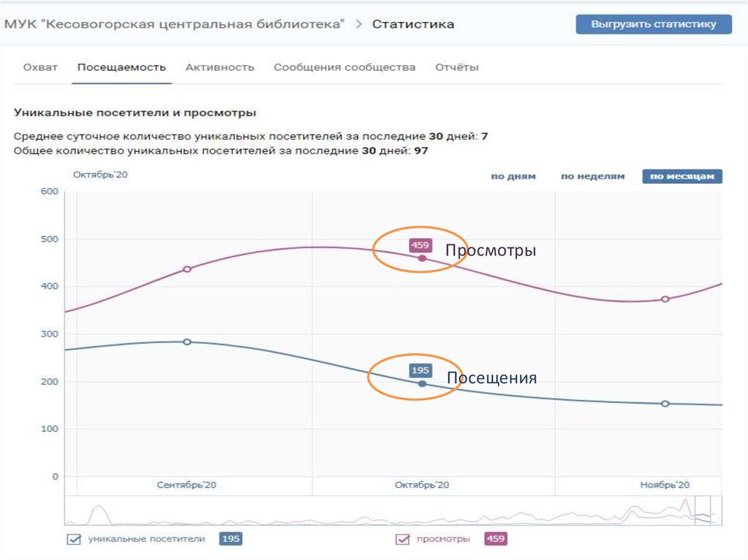Click the October views point marked 459
This screenshot has width=748, height=560.
[x=422, y=258]
